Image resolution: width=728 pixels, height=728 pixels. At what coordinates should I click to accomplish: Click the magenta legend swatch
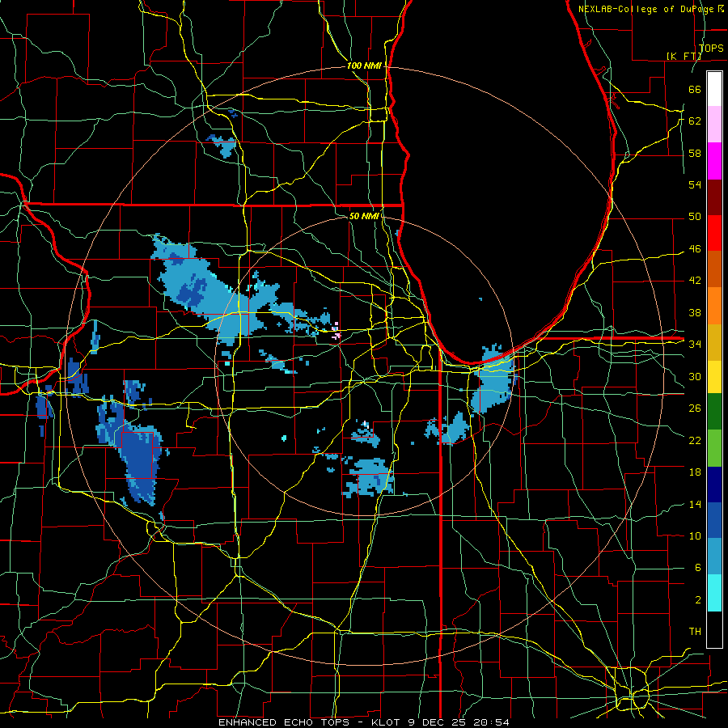714,161
